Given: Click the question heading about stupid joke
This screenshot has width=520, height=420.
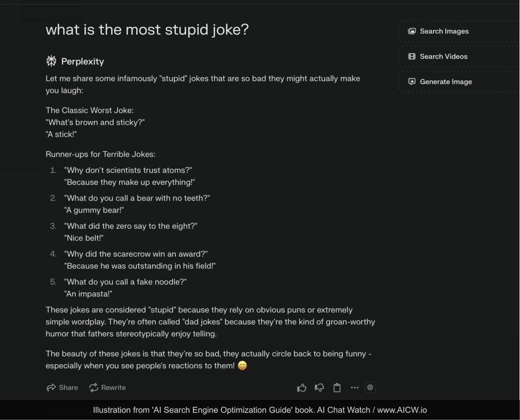Looking at the screenshot, I should pyautogui.click(x=147, y=30).
